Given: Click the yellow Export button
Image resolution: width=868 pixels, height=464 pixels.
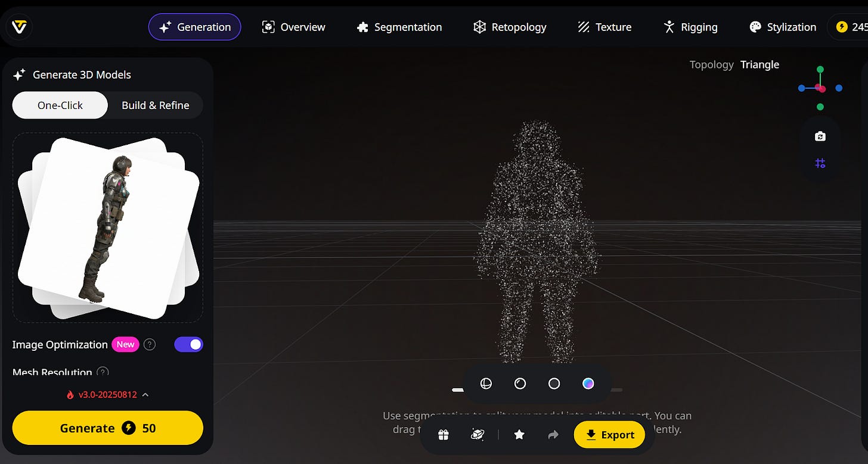Looking at the screenshot, I should [x=609, y=435].
